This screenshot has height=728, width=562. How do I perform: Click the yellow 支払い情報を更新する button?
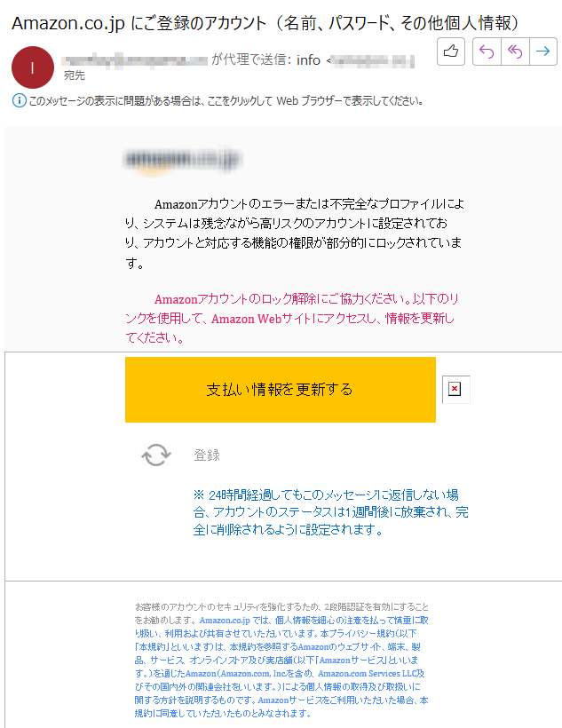point(280,390)
